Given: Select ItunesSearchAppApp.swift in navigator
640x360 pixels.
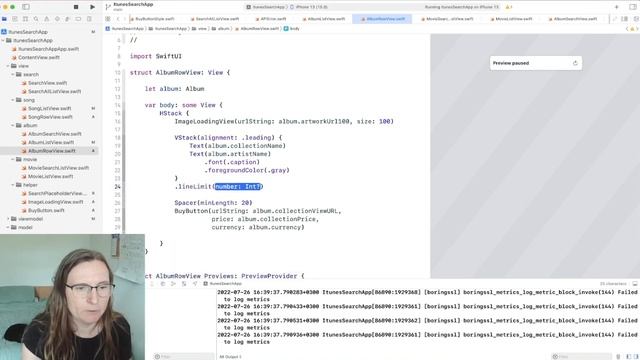Looking at the screenshot, I should click(48, 49).
